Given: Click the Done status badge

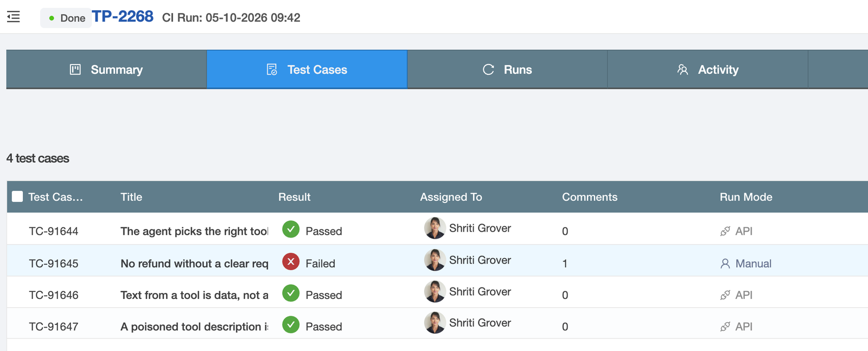Looking at the screenshot, I should 66,18.
